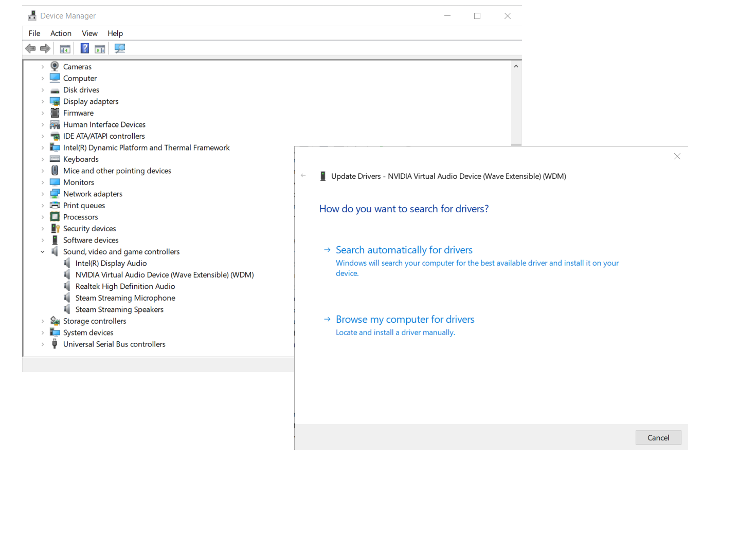Cancel the Update Drivers dialog
The height and width of the screenshot is (554, 756).
[x=658, y=437]
